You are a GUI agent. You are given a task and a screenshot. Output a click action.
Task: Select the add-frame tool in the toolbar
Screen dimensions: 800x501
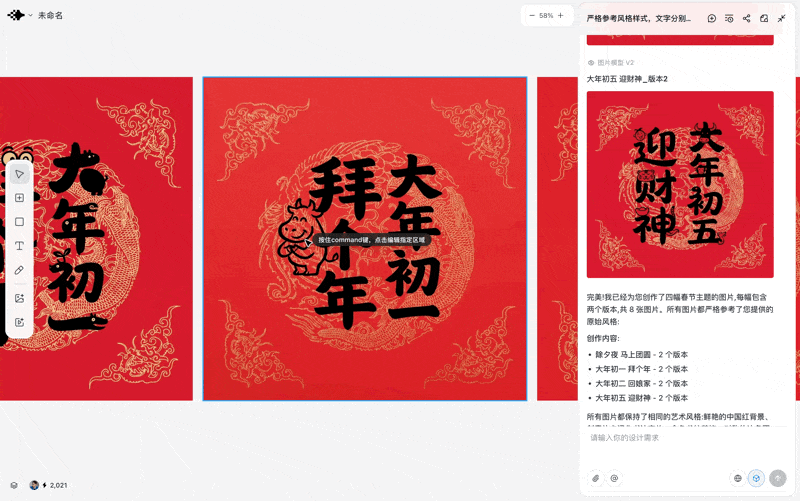point(19,198)
